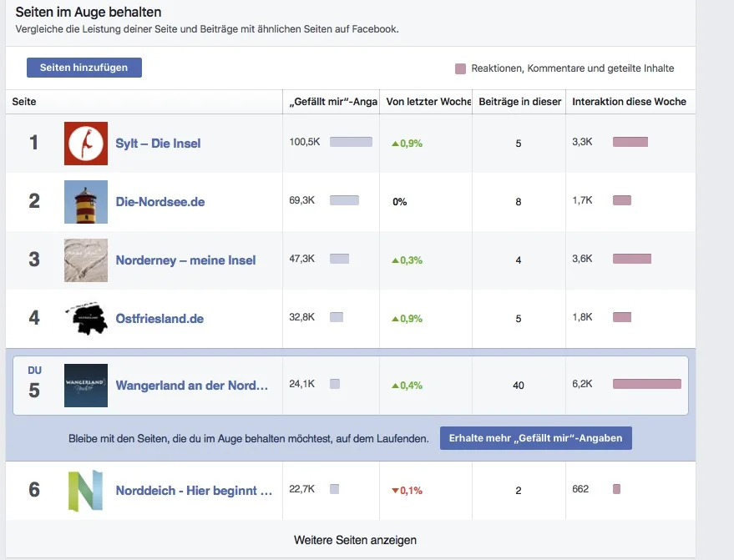This screenshot has height=560, width=734.
Task: Click the 0,4% growth value for Wangerland
Action: [x=407, y=385]
